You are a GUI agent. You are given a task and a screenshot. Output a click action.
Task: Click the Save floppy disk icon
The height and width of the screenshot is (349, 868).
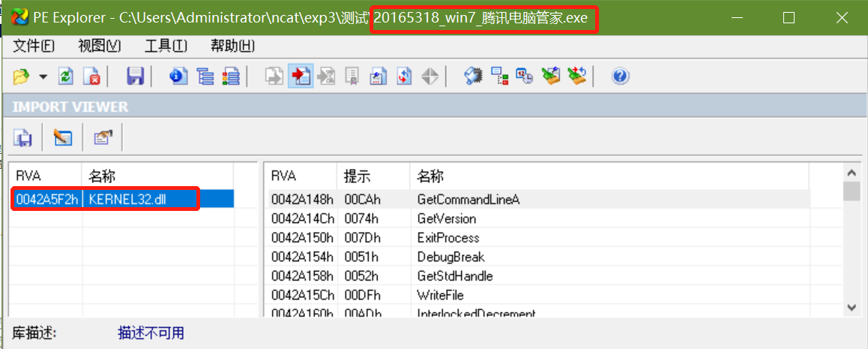[136, 77]
